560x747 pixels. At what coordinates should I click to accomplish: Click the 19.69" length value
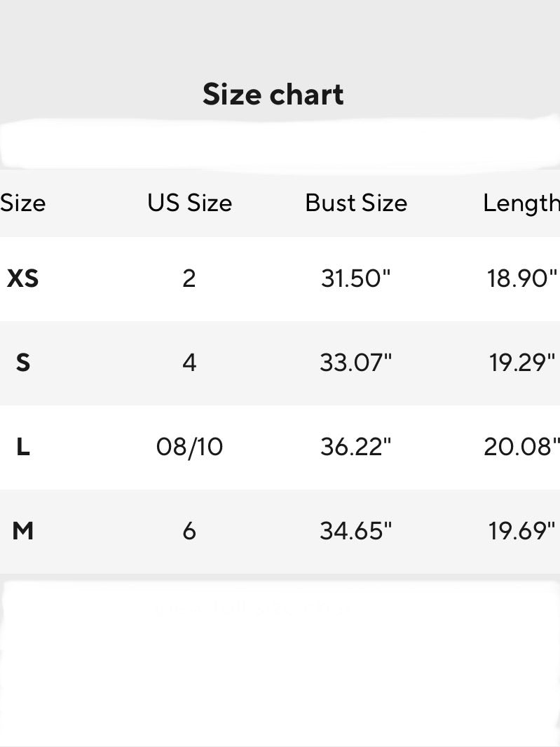[522, 531]
